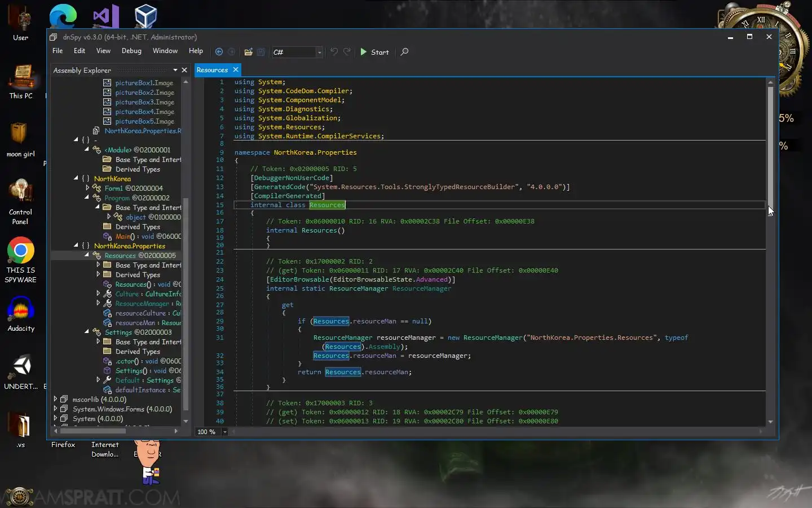Open the Edit menu
This screenshot has width=812, height=508.
tap(80, 51)
